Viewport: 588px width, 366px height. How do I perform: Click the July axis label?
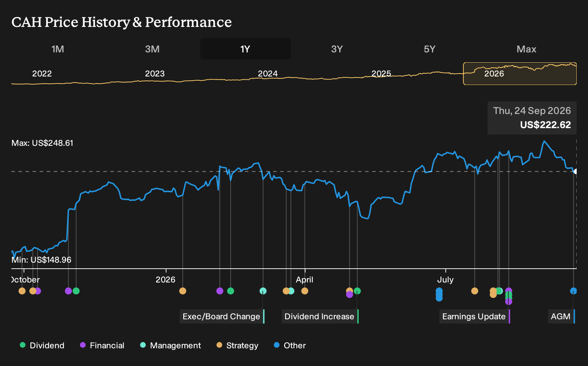click(x=445, y=280)
